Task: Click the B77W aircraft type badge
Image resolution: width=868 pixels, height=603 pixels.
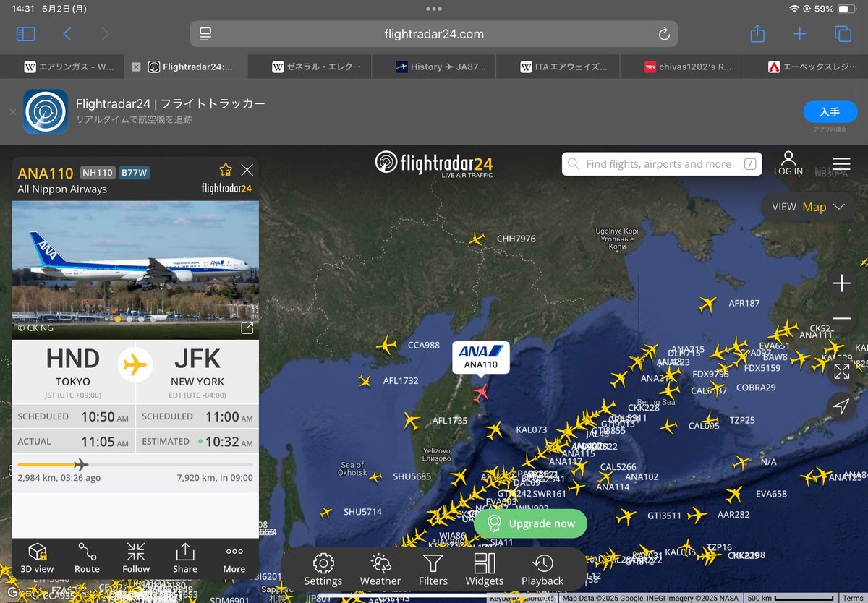Action: pyautogui.click(x=135, y=173)
